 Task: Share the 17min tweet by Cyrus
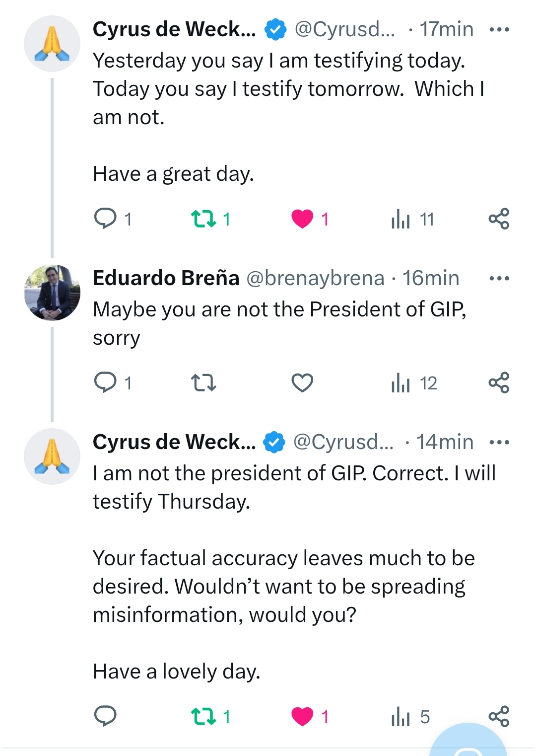click(x=499, y=219)
